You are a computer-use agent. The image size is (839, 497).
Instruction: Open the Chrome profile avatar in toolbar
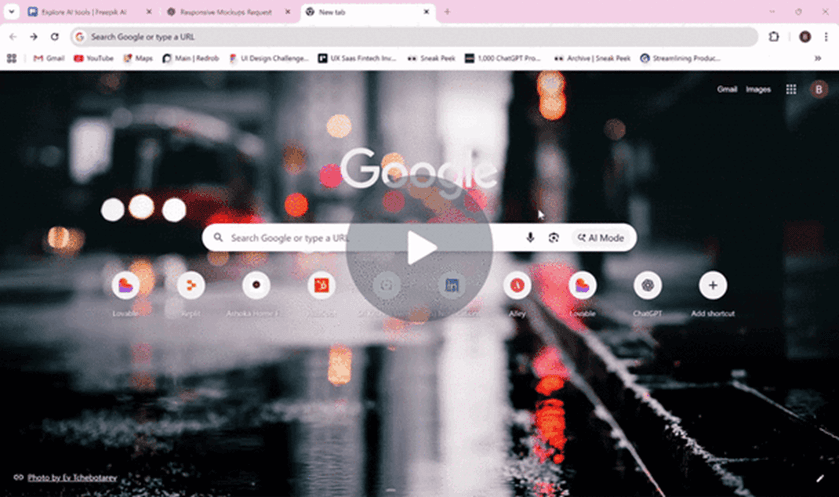tap(805, 37)
